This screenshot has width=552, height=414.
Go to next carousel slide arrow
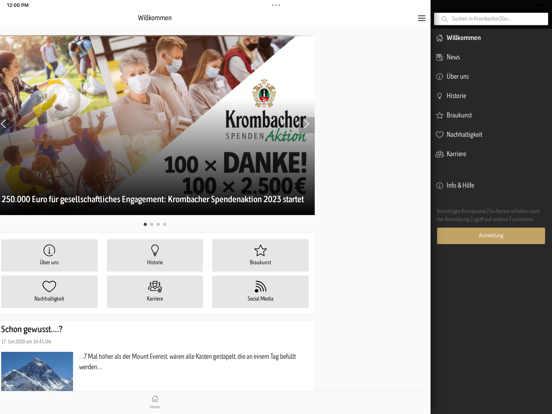point(307,124)
